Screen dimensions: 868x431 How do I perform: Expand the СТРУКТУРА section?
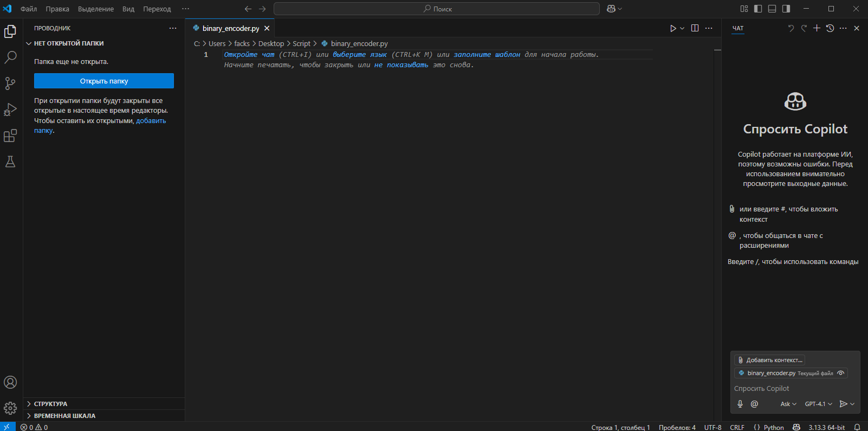tap(50, 404)
